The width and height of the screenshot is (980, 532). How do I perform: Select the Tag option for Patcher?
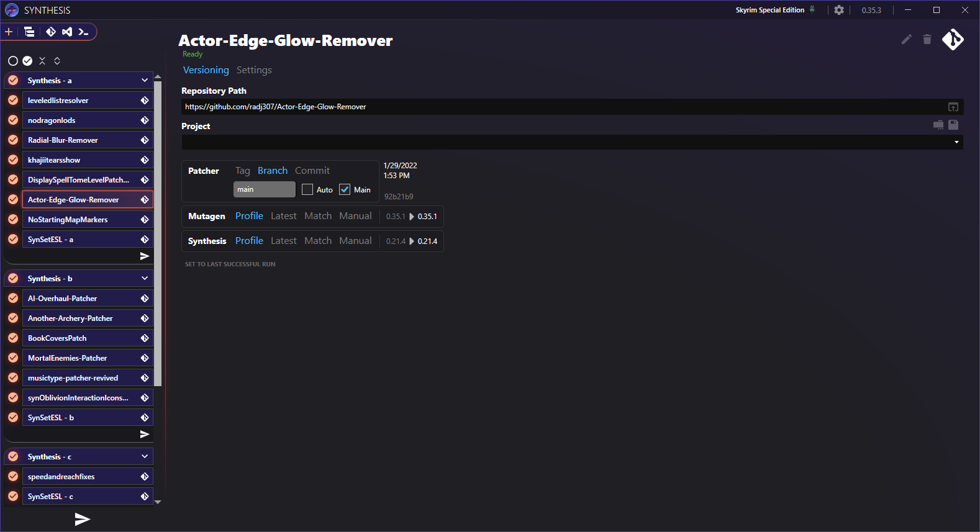[x=243, y=171]
